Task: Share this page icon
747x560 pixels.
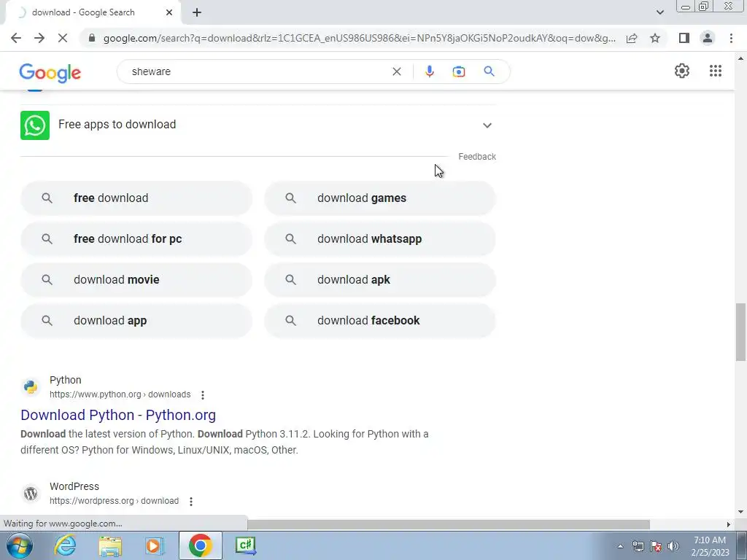Action: (632, 38)
